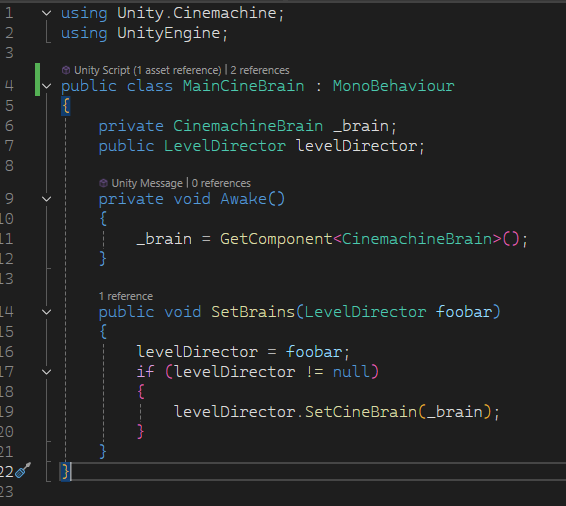This screenshot has width=566, height=506.
Task: Click the SetCineBrain method call
Action: click(x=361, y=412)
